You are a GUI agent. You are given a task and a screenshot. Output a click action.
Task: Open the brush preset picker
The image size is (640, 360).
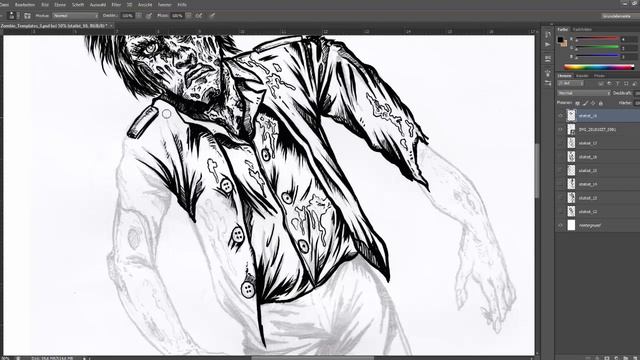coord(12,16)
